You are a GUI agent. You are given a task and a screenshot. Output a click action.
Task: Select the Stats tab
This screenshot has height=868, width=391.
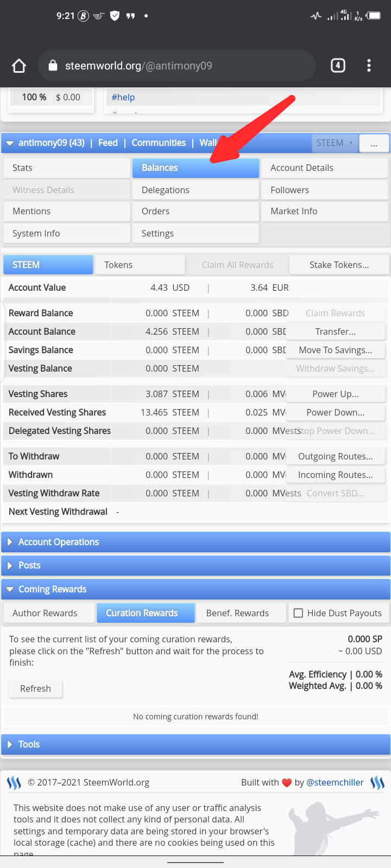[x=67, y=168]
